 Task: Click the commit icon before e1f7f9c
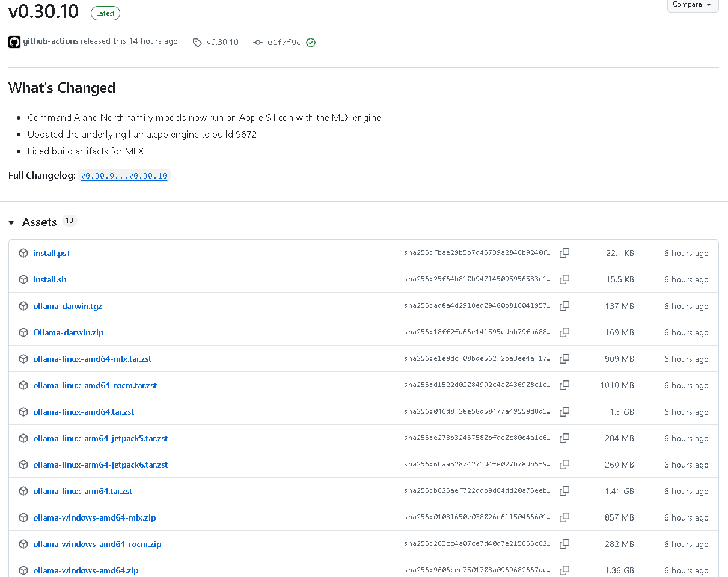pos(258,43)
